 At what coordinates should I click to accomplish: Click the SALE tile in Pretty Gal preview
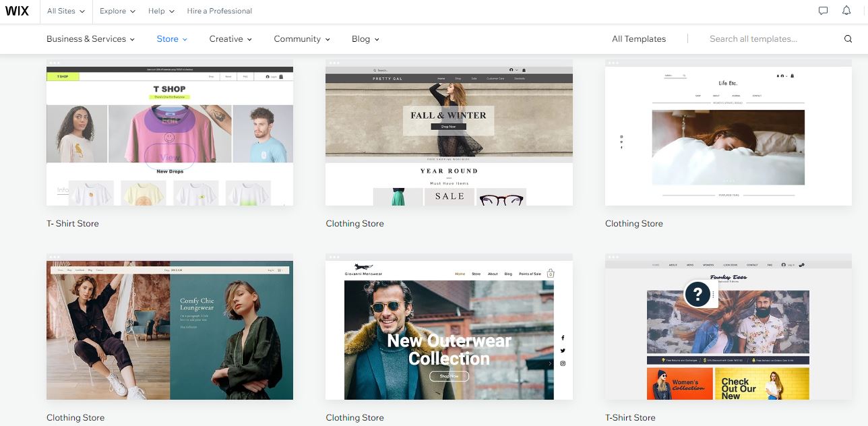(449, 197)
